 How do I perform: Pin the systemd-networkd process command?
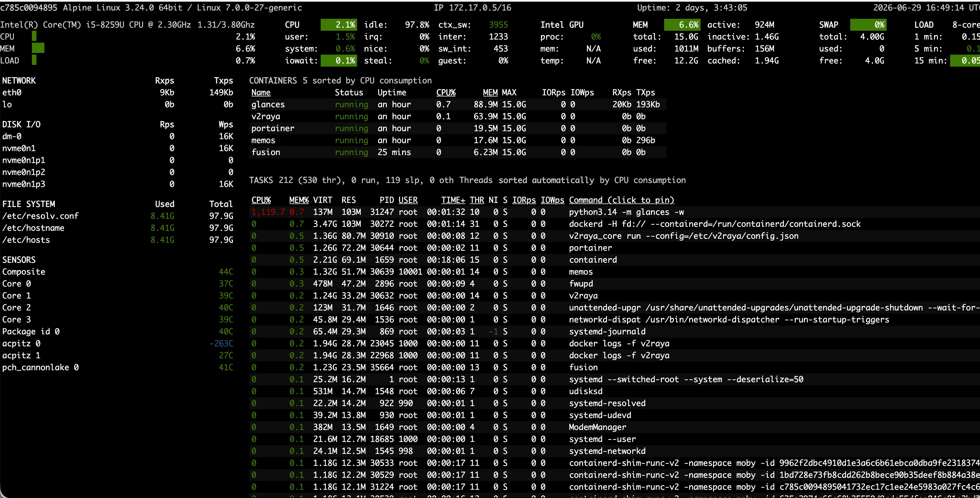607,451
